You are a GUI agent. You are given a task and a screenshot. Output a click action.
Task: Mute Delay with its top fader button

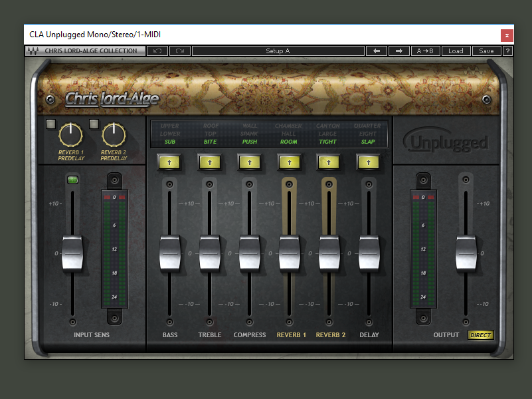tap(369, 184)
